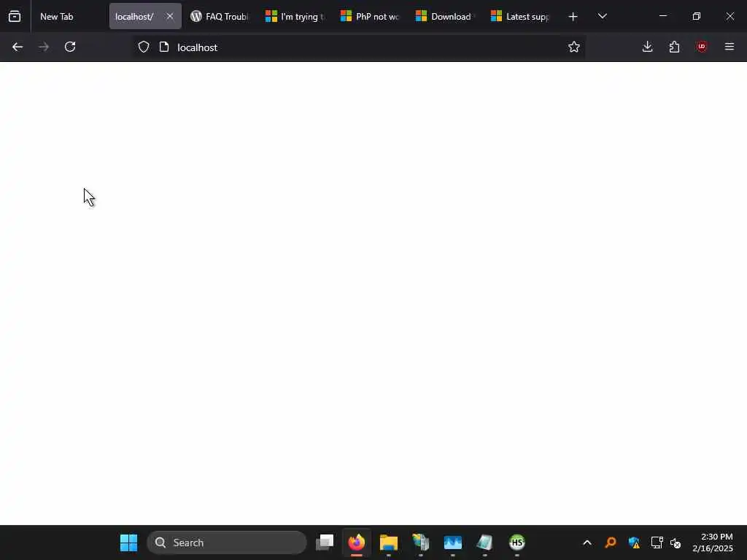
Task: Open Windows Security tray icon
Action: click(634, 542)
